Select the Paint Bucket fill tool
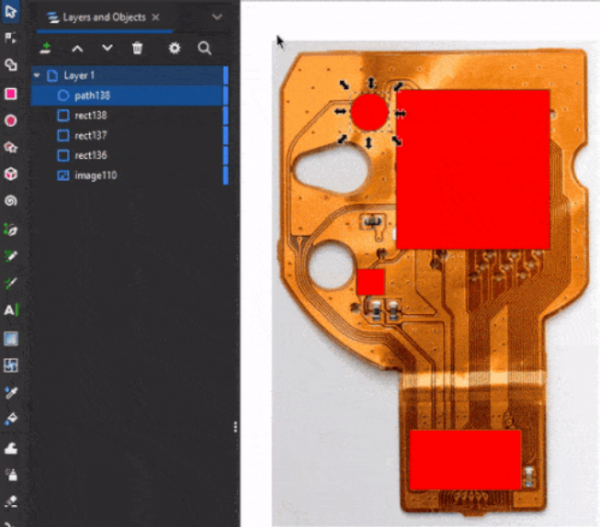The height and width of the screenshot is (527, 600). pyautogui.click(x=11, y=419)
